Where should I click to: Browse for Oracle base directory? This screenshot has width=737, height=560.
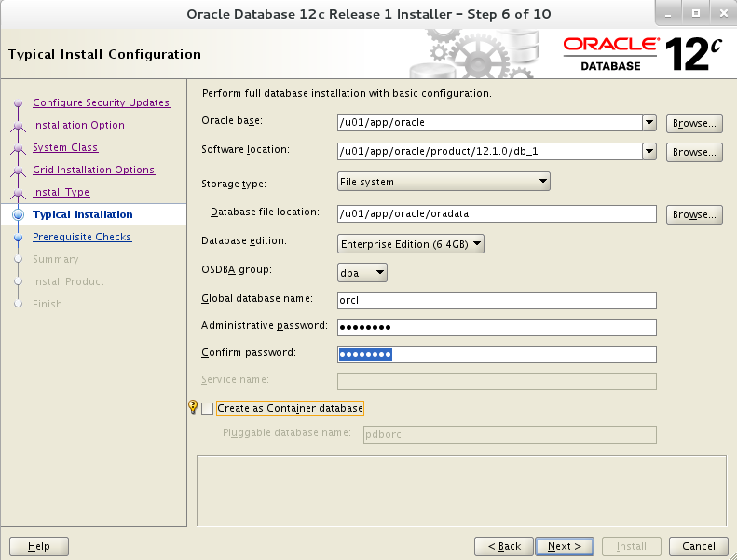(694, 123)
